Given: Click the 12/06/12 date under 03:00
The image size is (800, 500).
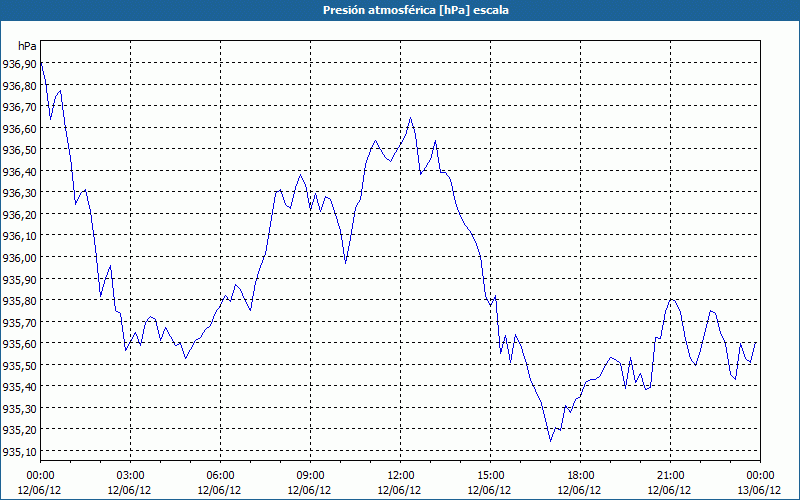Looking at the screenshot, I should 129,490.
